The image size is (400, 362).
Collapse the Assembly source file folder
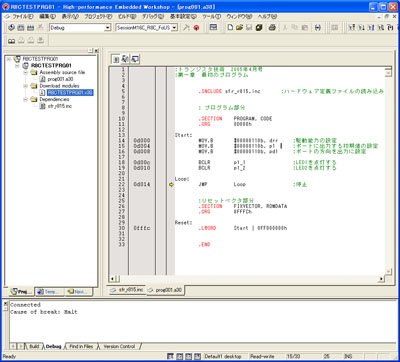point(26,72)
